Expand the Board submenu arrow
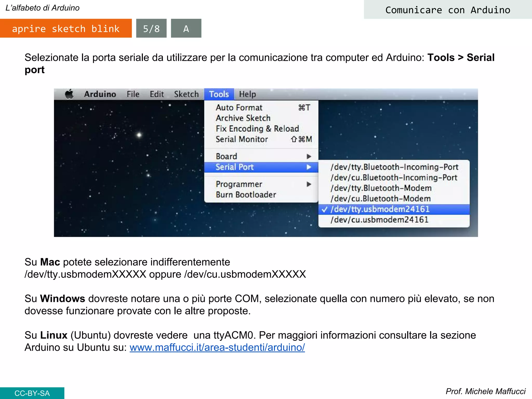This screenshot has width=532, height=399. [x=309, y=156]
